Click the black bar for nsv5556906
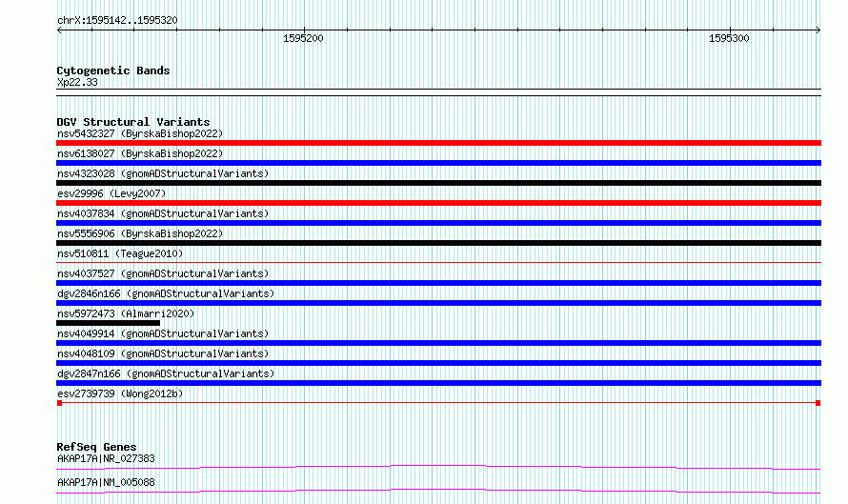The width and height of the screenshot is (848, 504). (438, 243)
